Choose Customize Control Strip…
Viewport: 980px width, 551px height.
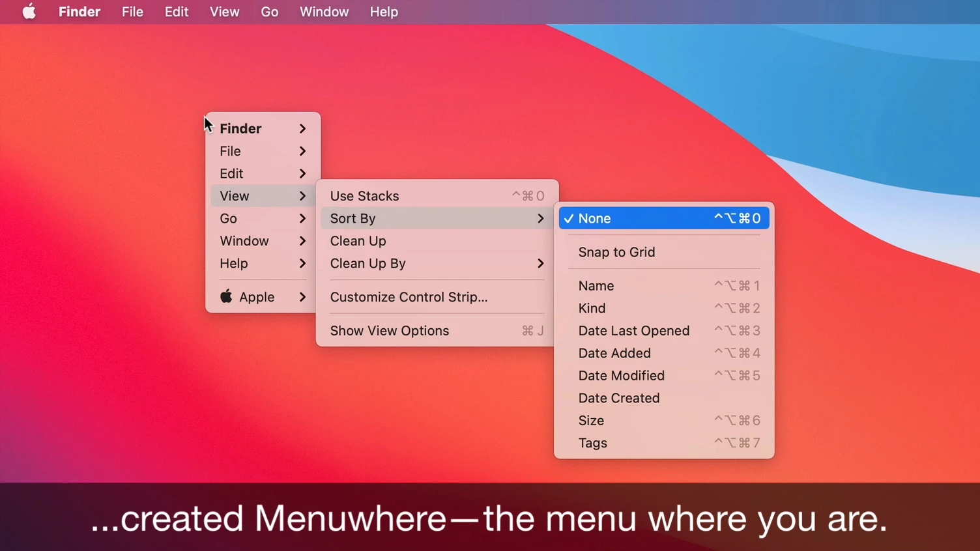409,298
